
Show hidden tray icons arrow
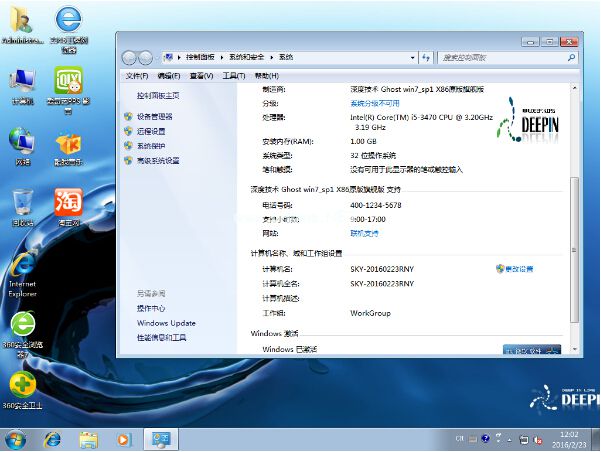509,440
